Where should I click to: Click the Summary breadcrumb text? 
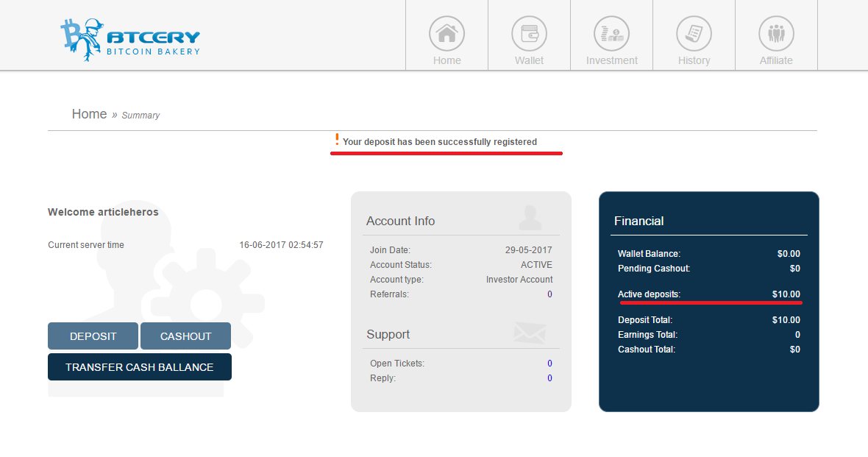pyautogui.click(x=140, y=116)
